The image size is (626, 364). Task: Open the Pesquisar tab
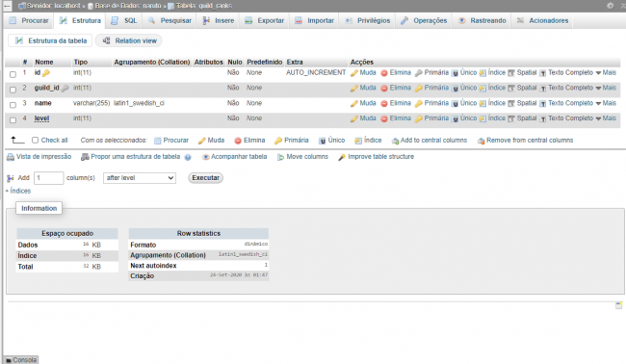(x=170, y=21)
